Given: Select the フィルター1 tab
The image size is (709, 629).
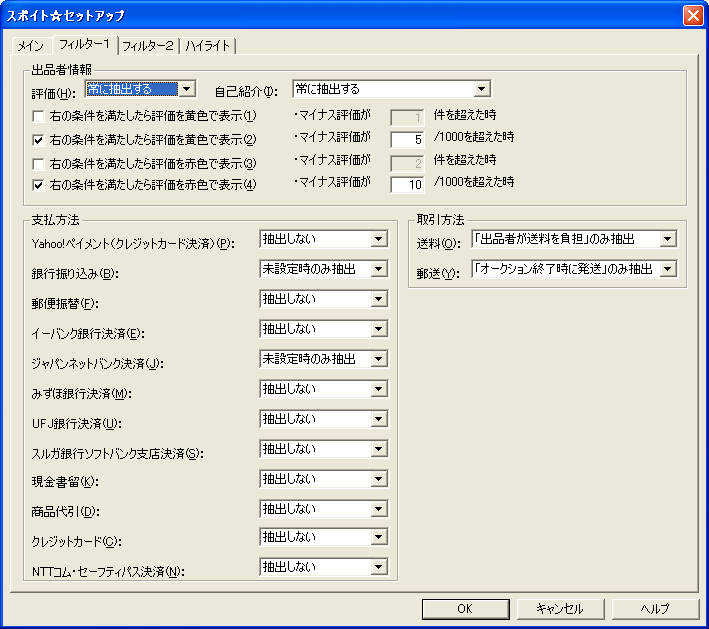Looking at the screenshot, I should [85, 44].
